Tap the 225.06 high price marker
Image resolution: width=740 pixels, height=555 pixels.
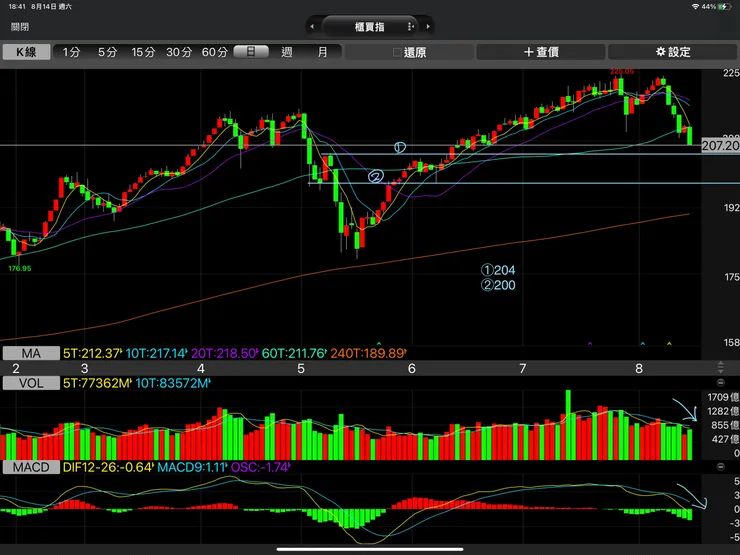click(622, 71)
